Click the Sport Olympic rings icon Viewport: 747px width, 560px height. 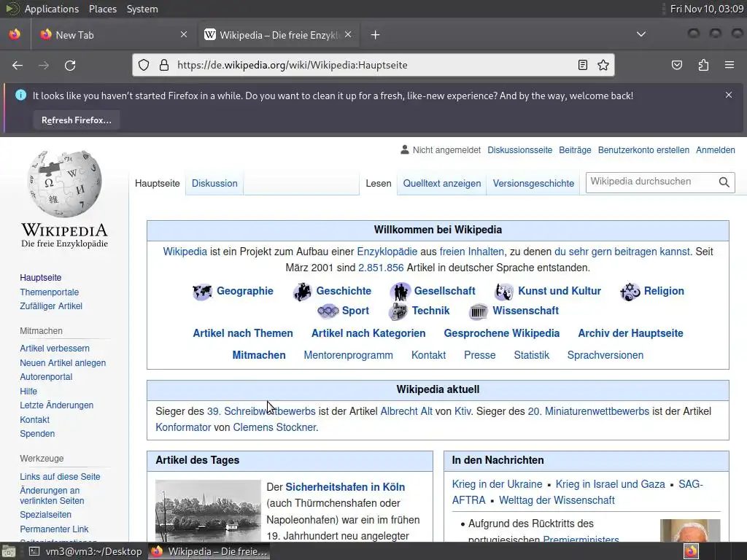[x=328, y=311]
